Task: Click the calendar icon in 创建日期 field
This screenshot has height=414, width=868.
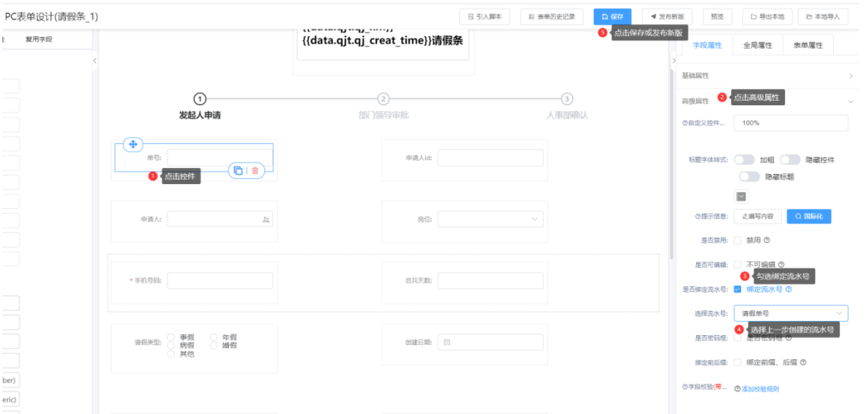Action: (447, 343)
